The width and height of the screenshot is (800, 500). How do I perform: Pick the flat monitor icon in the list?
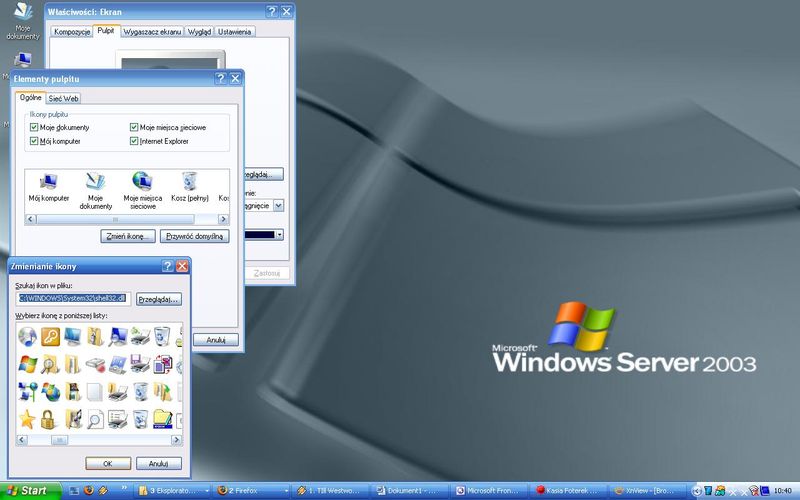pos(72,337)
